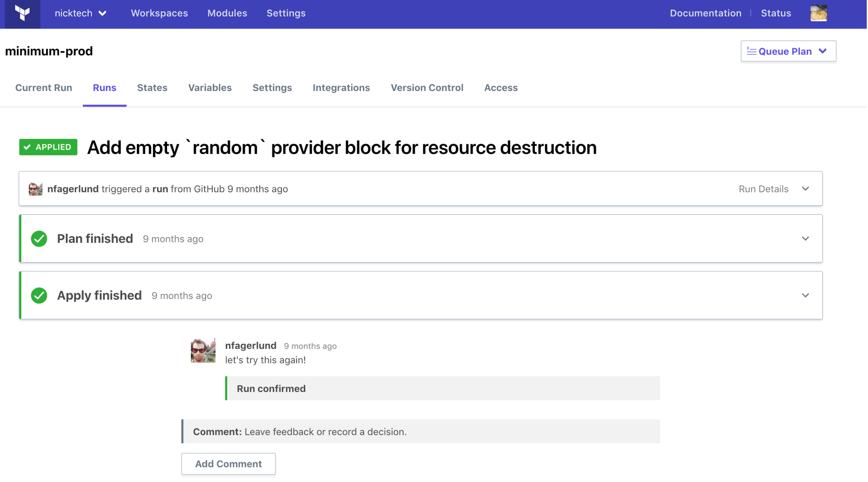This screenshot has height=482, width=868.
Task: Click the green check icon beside Plan finished
Action: 39,239
